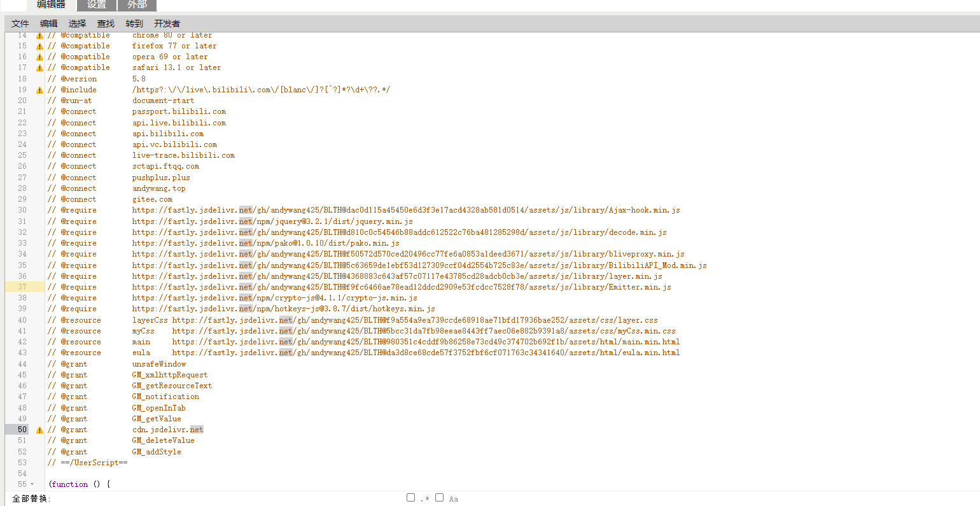Click the warning icon on the opera @compatible line
This screenshot has height=506, width=980.
39,56
